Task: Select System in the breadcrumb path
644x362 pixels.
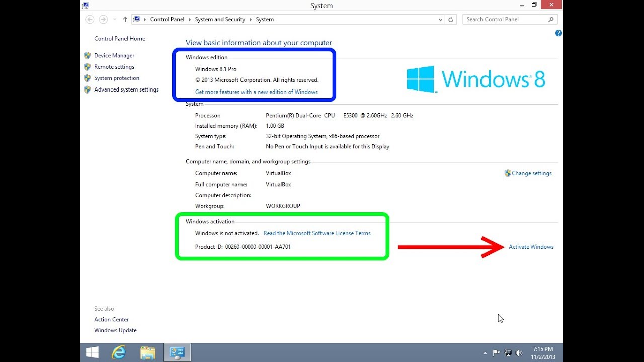Action: (x=265, y=19)
